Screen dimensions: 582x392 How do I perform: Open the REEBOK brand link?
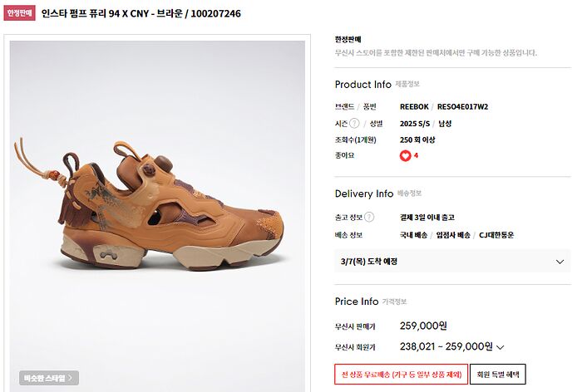coord(414,107)
